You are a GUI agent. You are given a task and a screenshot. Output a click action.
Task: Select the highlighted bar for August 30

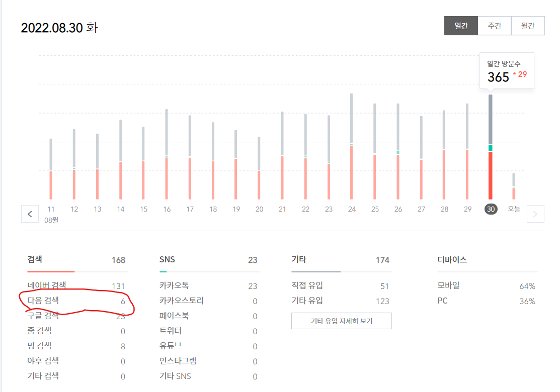(x=491, y=151)
